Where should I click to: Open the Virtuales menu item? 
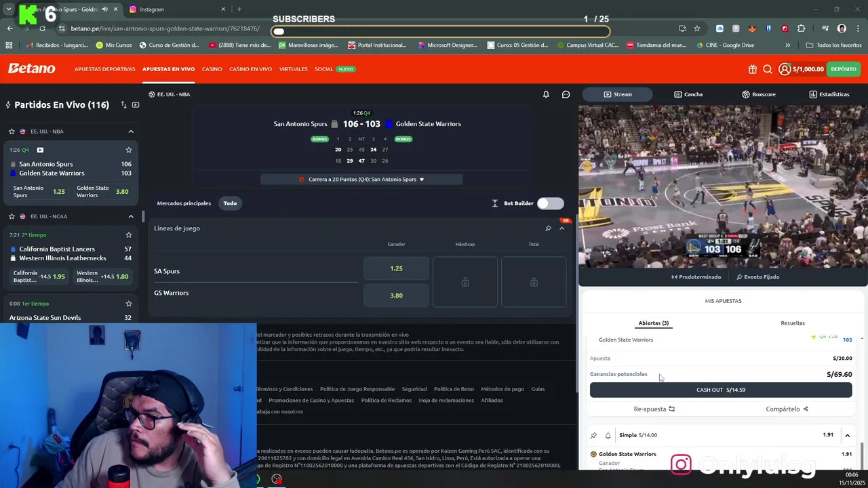pyautogui.click(x=294, y=69)
